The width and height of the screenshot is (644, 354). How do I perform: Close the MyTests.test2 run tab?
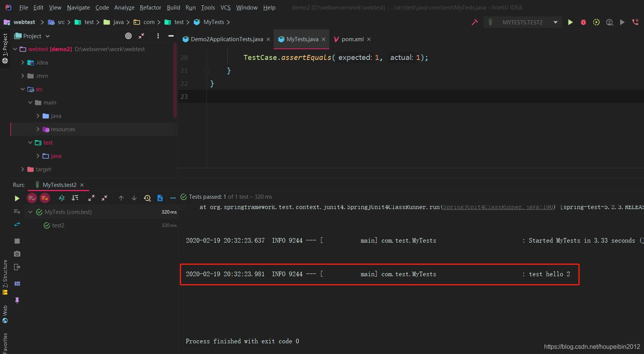[x=82, y=185]
